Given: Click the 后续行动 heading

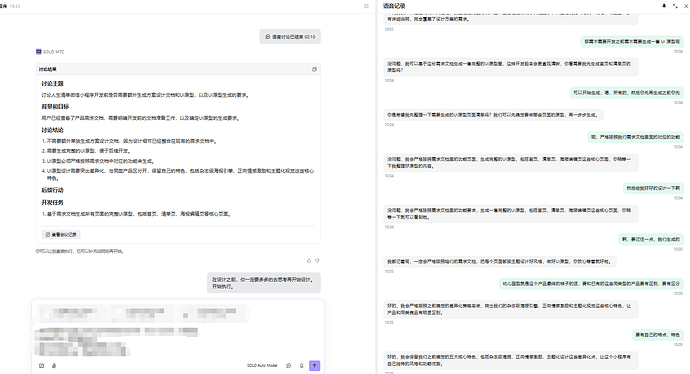Looking at the screenshot, I should pyautogui.click(x=52, y=190).
